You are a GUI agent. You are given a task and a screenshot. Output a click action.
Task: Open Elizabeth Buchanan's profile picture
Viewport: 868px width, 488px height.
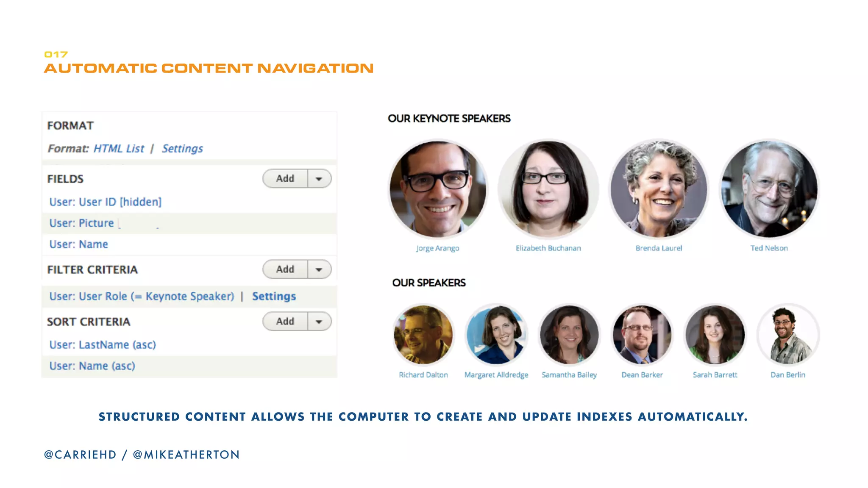548,189
